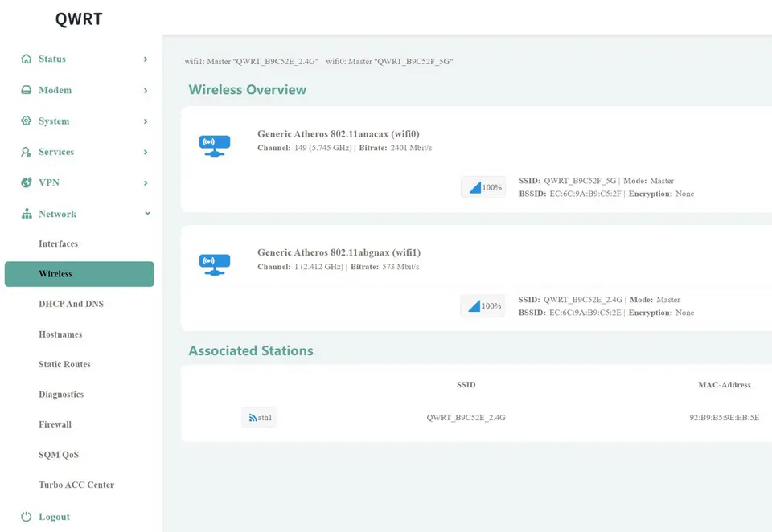Image resolution: width=772 pixels, height=532 pixels.
Task: Expand the Modem submenu arrow
Action: (146, 91)
